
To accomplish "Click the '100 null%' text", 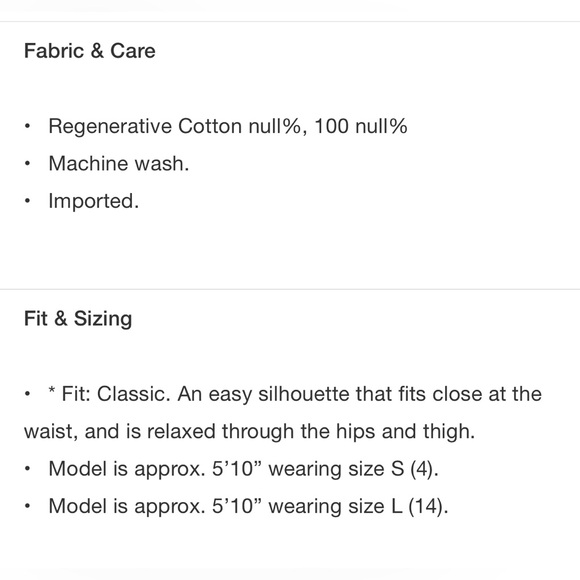I will click(361, 126).
